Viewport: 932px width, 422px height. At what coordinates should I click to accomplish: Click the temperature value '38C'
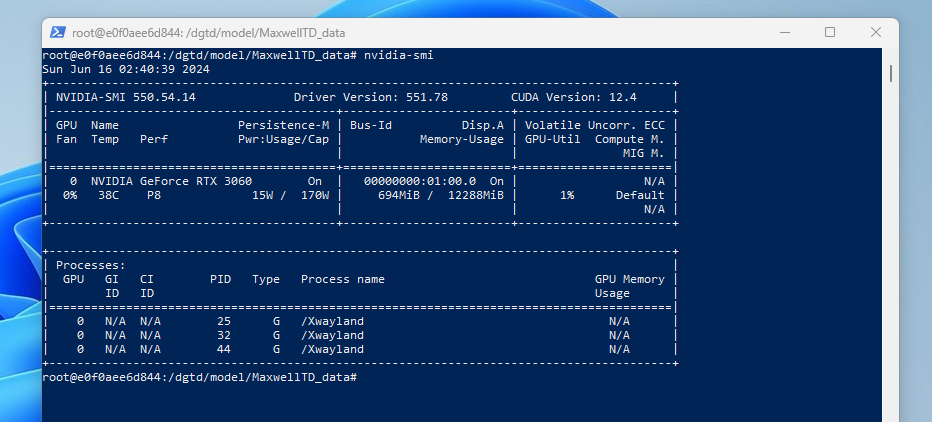(x=108, y=195)
